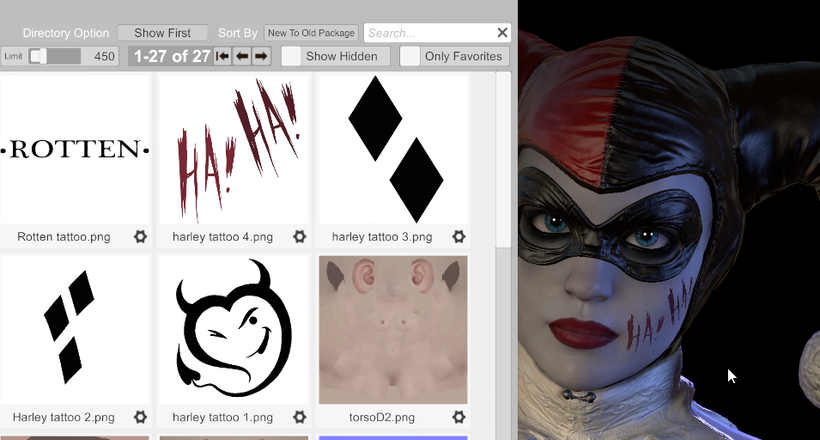Open gear options for Rotten tattoo.png
This screenshot has width=820, height=440.
(140, 237)
